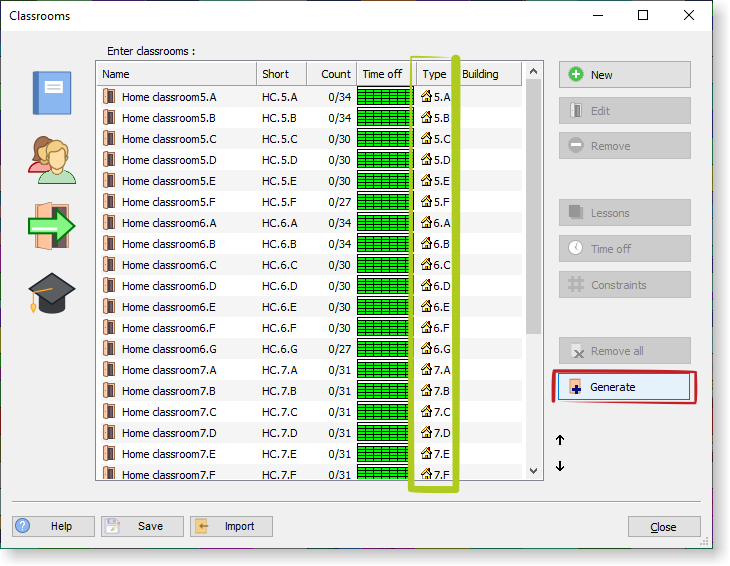Viewport: 730px width, 566px height.
Task: Click short name HC.7.C cell
Action: (279, 412)
